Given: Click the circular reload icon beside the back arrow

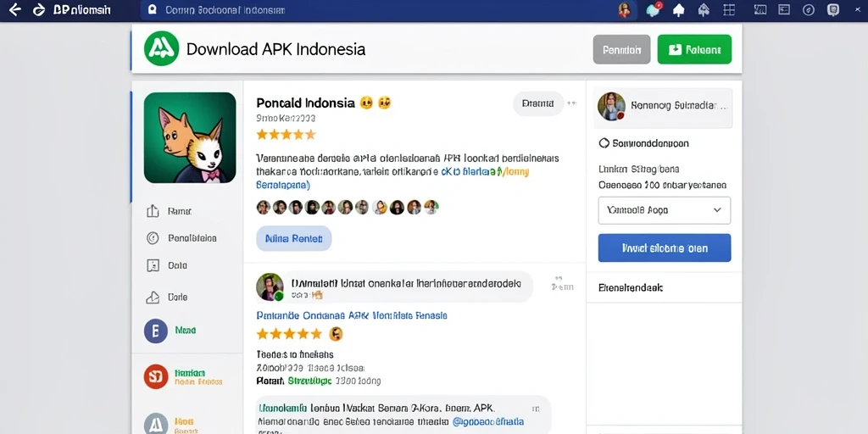Looking at the screenshot, I should pos(39,10).
